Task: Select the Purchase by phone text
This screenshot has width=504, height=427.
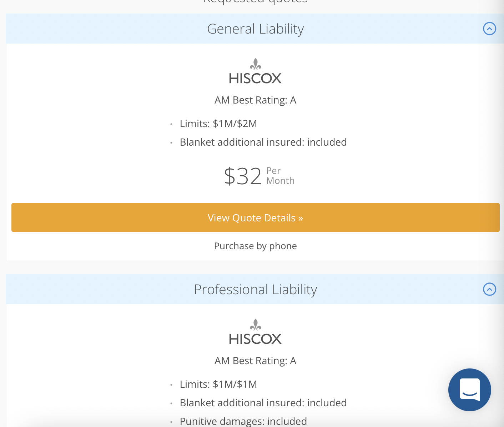Action: [256, 246]
